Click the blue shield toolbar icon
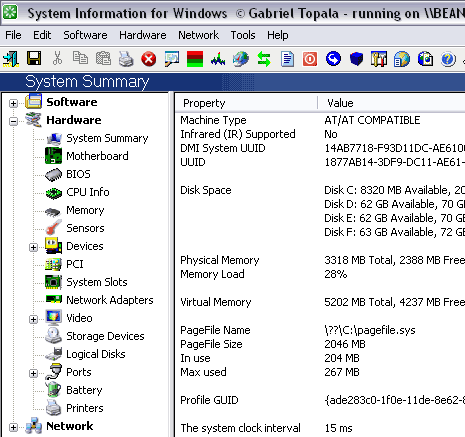This screenshot has height=437, width=465. click(x=356, y=59)
